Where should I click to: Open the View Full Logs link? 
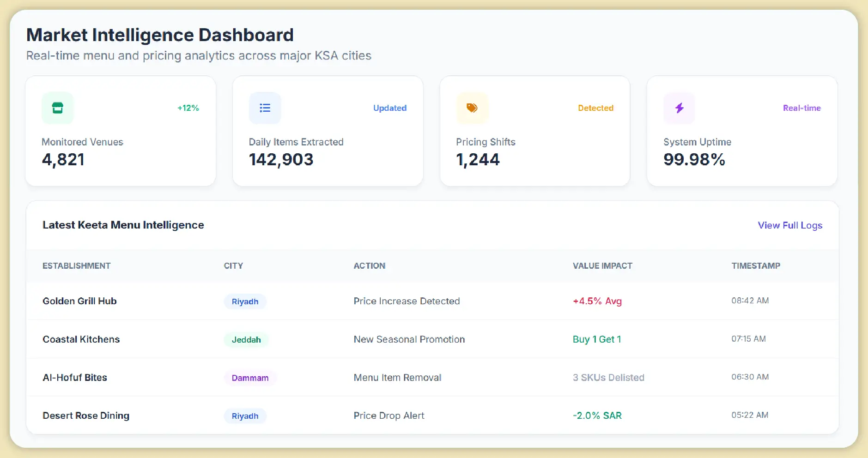click(x=789, y=225)
